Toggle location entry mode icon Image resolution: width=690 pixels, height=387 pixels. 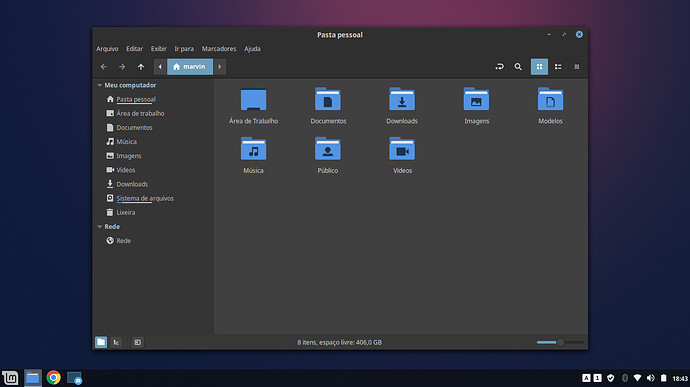tap(499, 67)
